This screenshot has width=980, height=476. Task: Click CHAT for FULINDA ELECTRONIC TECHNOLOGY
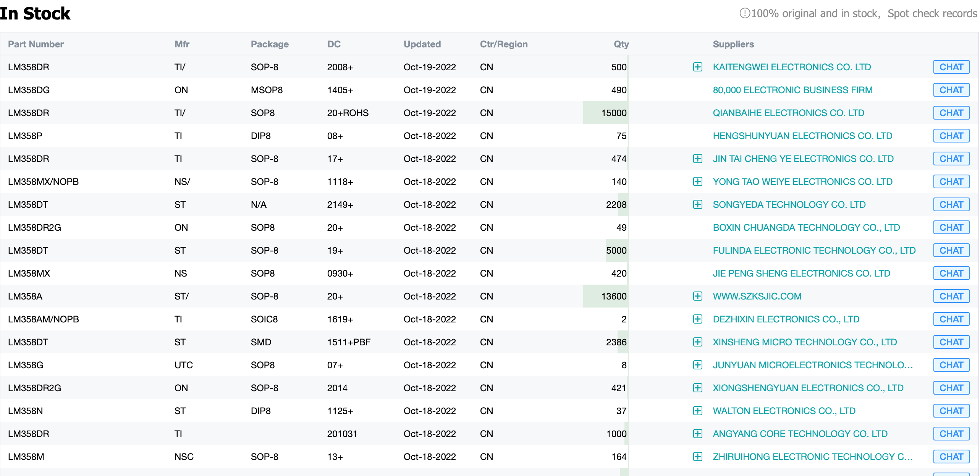pos(951,250)
